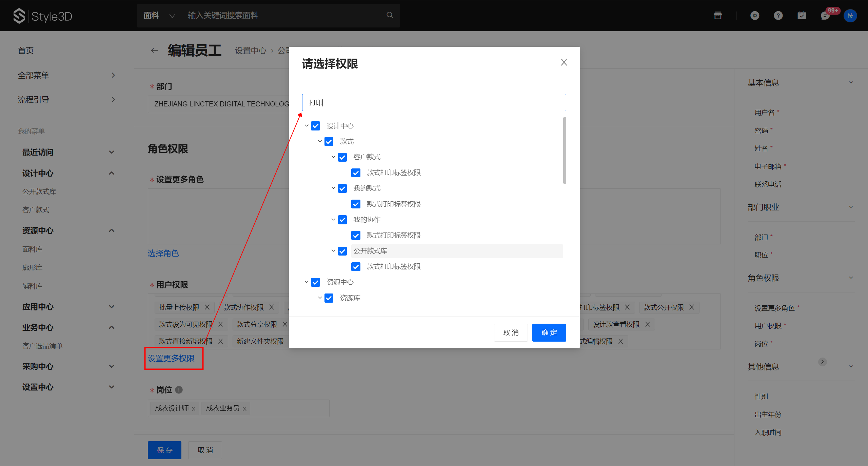Click the help question mark icon
This screenshot has width=868, height=466.
[778, 16]
